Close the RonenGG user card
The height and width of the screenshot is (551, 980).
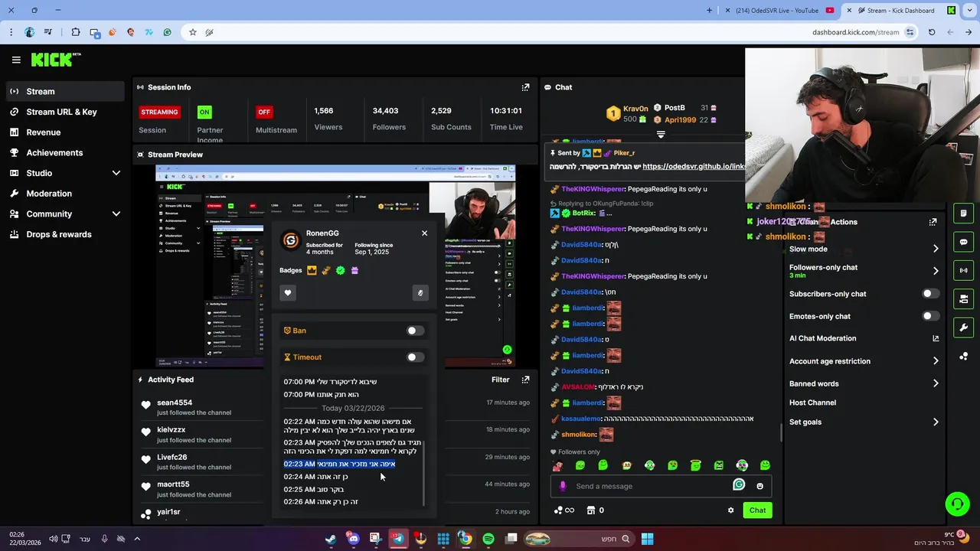[424, 233]
